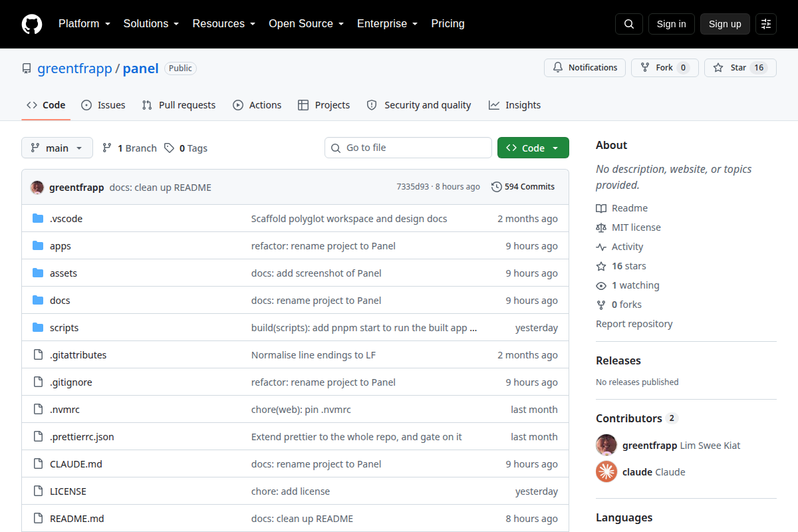
Task: Open the MIT license link
Action: tap(628, 227)
